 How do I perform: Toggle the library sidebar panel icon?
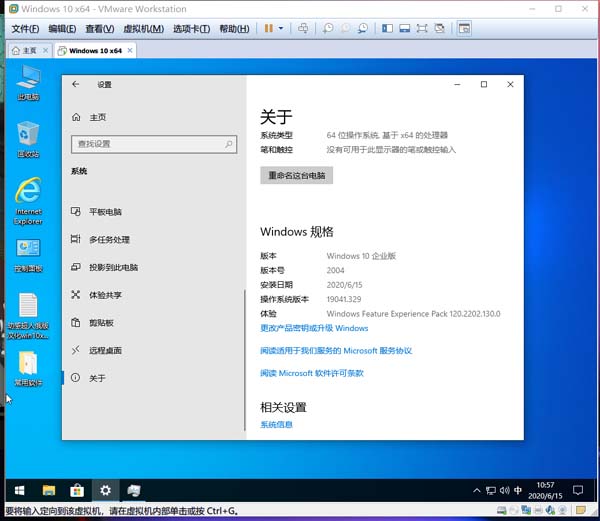[387, 28]
